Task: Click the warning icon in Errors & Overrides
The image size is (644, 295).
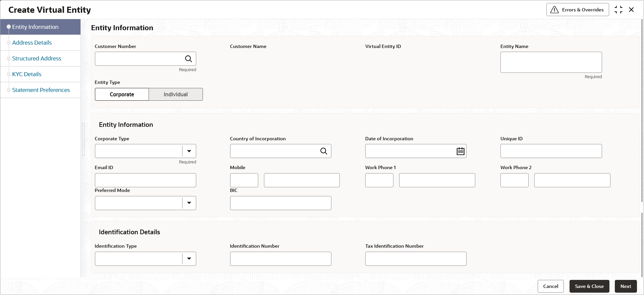Action: pos(554,10)
